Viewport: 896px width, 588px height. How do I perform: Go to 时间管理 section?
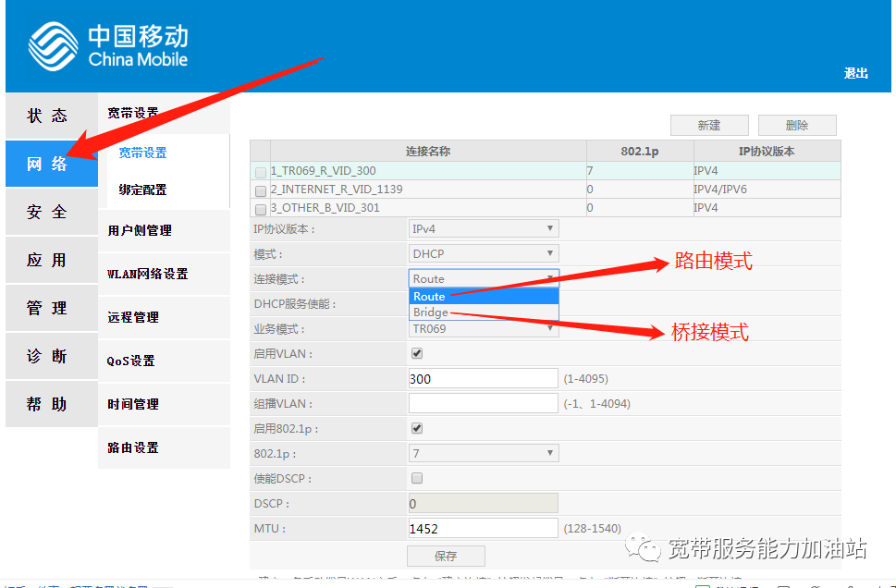coord(164,405)
